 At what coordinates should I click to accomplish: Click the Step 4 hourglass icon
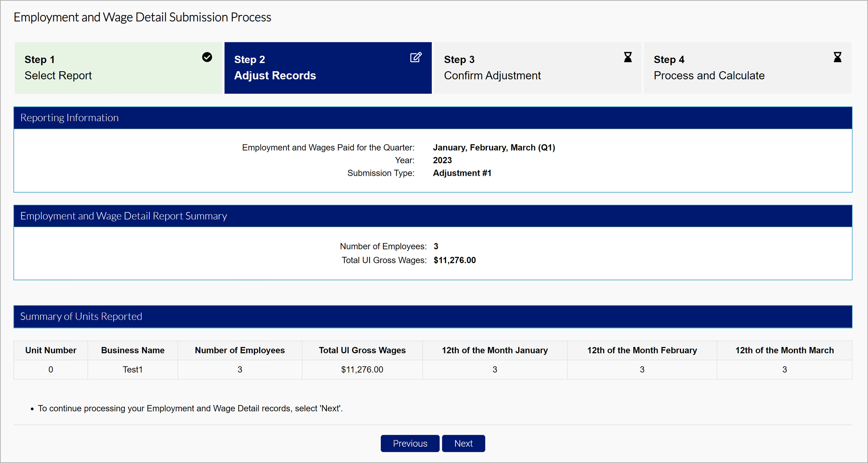point(838,57)
